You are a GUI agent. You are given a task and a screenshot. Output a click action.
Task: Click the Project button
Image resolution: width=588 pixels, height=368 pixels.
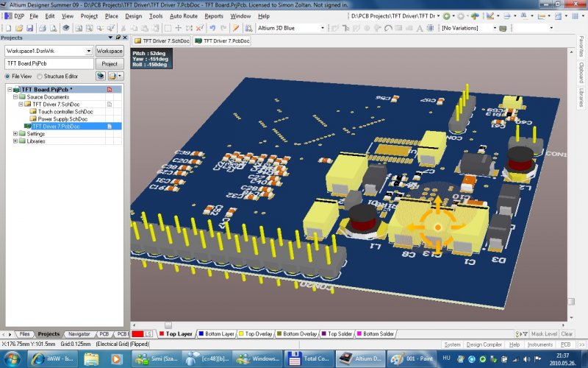point(110,64)
